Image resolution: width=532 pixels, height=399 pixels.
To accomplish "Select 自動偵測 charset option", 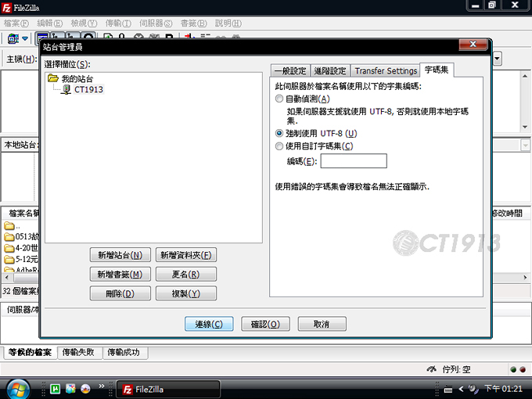I will 279,99.
